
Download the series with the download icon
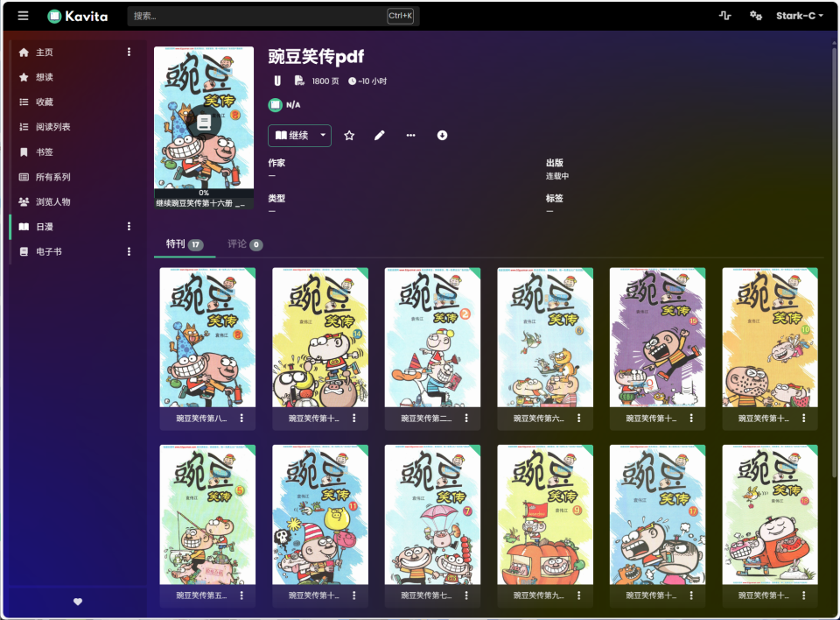pos(442,136)
